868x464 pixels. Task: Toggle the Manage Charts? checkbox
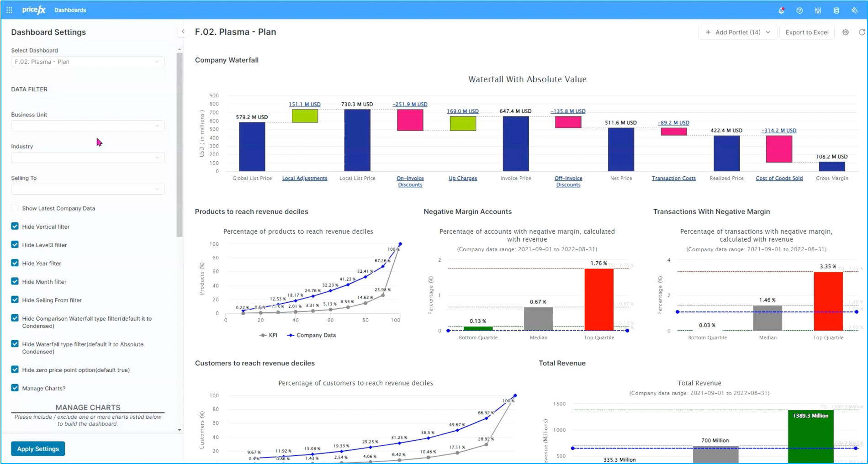coord(15,388)
